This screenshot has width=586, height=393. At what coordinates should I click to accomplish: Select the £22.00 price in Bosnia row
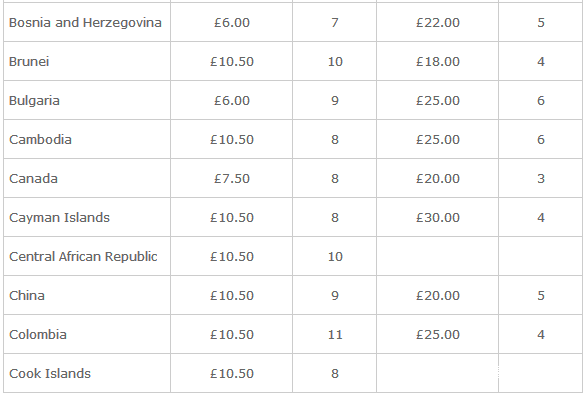pos(438,22)
